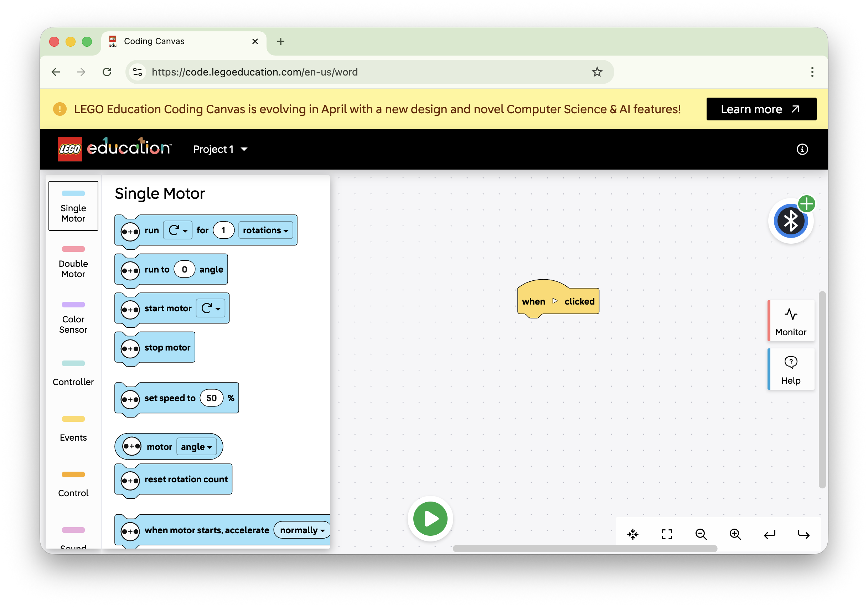The image size is (868, 607).
Task: Click the zoom in magnifier icon
Action: pos(735,534)
